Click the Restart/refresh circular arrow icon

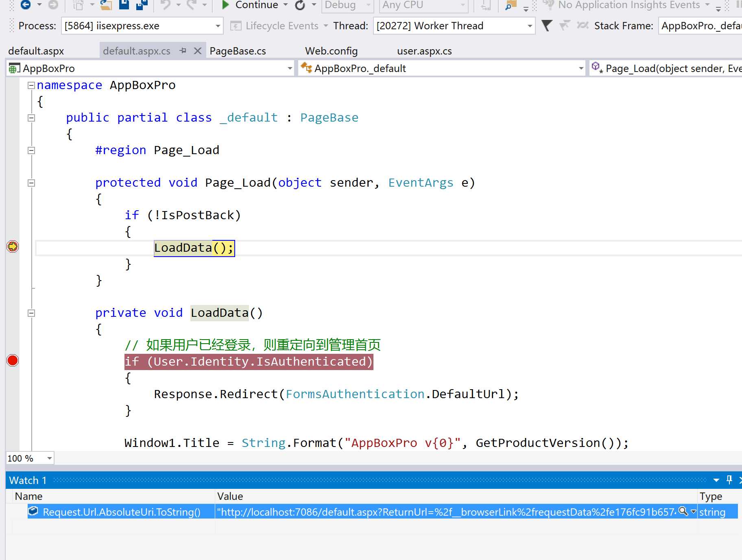[x=300, y=5]
